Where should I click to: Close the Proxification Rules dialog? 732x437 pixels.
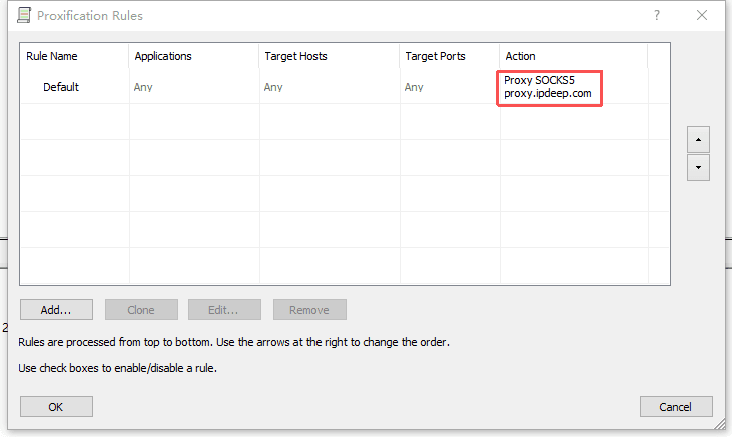pyautogui.click(x=703, y=16)
